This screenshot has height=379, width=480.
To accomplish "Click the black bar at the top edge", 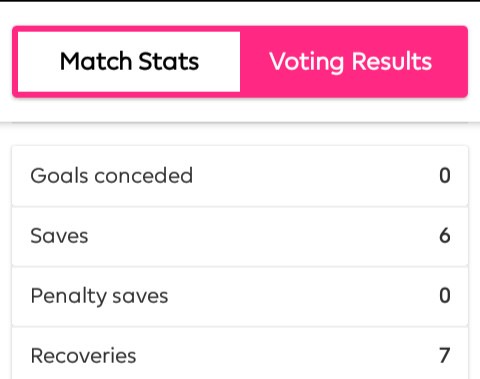I will [x=240, y=1].
